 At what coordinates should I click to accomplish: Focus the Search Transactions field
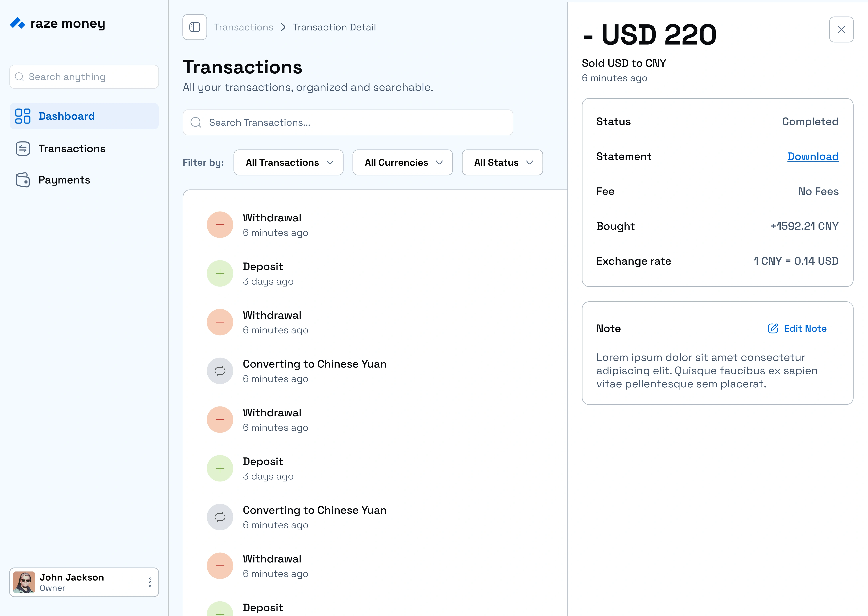(x=348, y=123)
